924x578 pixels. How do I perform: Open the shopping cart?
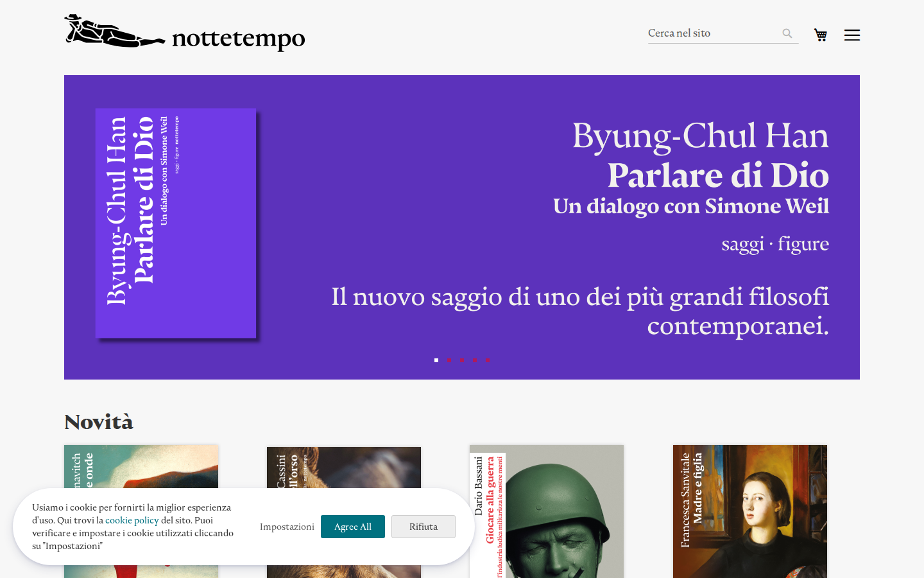[x=821, y=35]
